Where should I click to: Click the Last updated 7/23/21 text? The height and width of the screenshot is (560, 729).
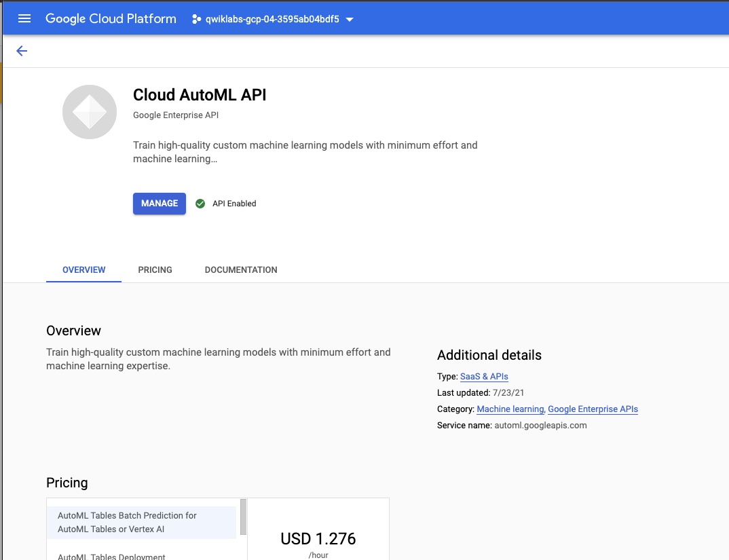click(481, 392)
